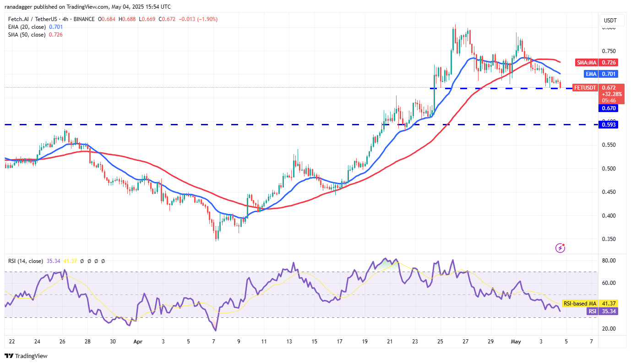Select the RSI (14, close) indicator legend
This screenshot has height=364, width=631.
[x=25, y=261]
